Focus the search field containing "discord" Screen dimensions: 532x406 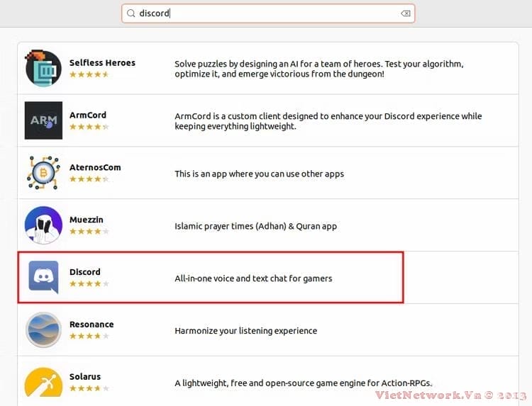click(270, 13)
